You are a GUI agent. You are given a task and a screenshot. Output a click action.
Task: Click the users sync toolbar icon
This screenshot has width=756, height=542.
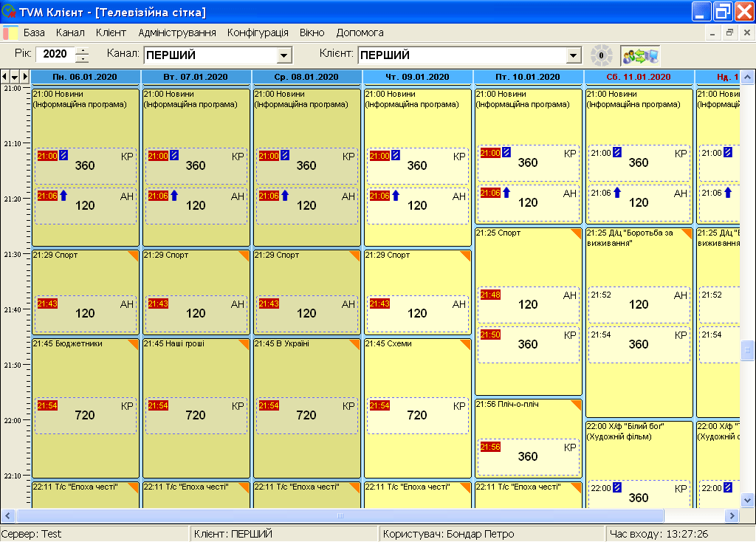[640, 55]
